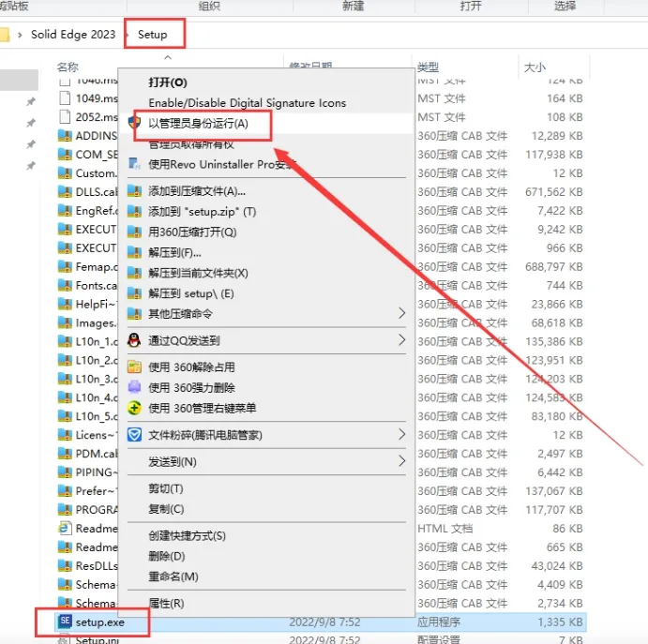Viewport: 648px width, 644px height.
Task: Click the ADDINS cab file icon
Action: coord(65,135)
